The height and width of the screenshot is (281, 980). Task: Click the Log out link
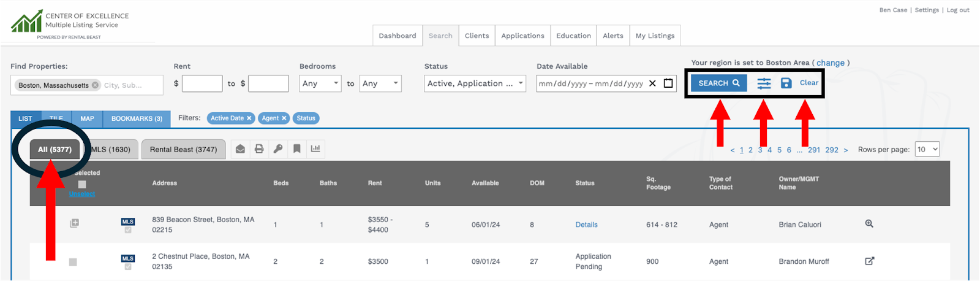pos(958,10)
